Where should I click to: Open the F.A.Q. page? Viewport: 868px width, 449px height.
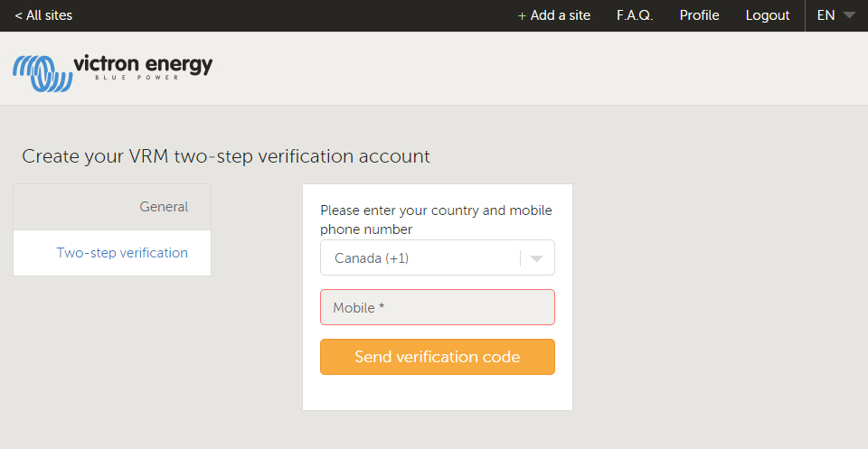coord(635,15)
